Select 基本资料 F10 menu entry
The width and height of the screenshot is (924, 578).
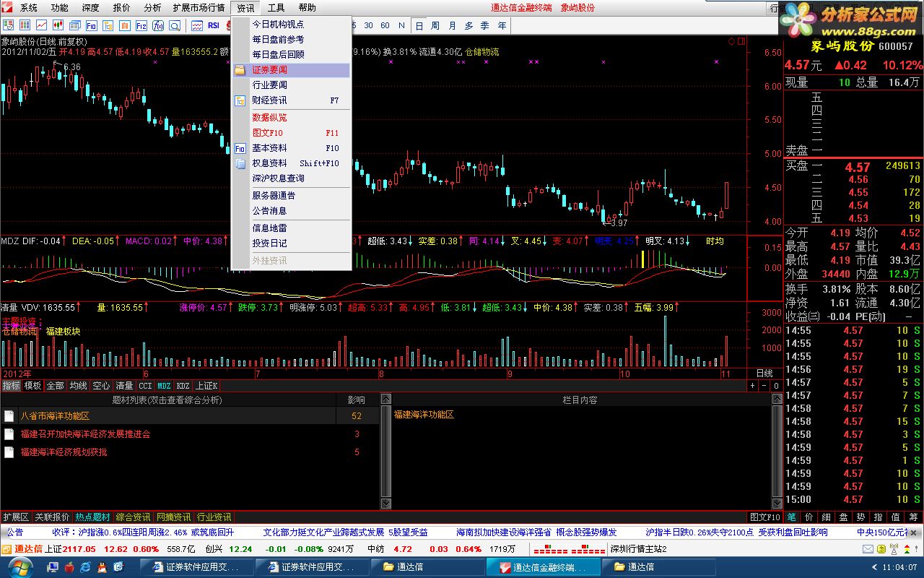(291, 148)
